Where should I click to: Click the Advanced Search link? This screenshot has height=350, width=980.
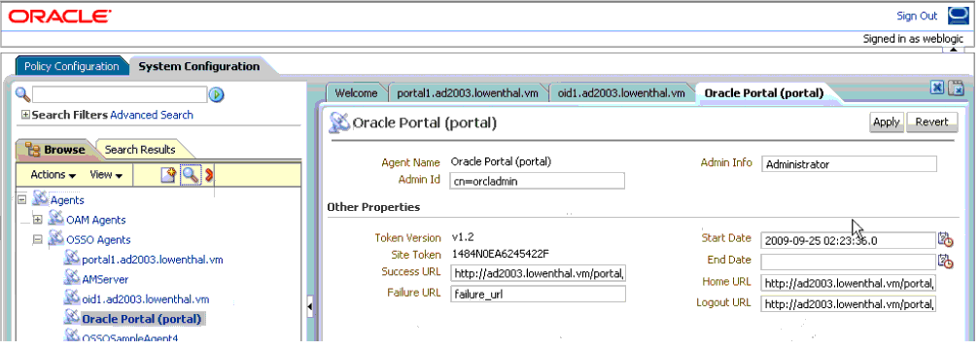click(152, 115)
